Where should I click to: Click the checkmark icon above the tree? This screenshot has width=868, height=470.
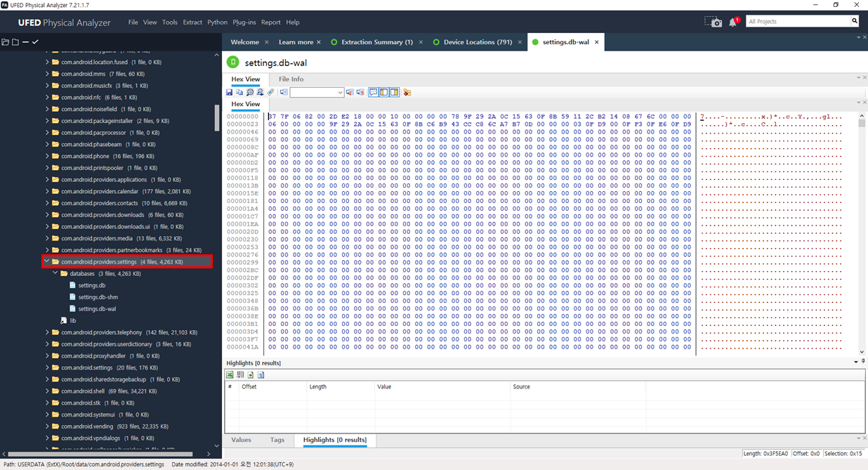35,42
